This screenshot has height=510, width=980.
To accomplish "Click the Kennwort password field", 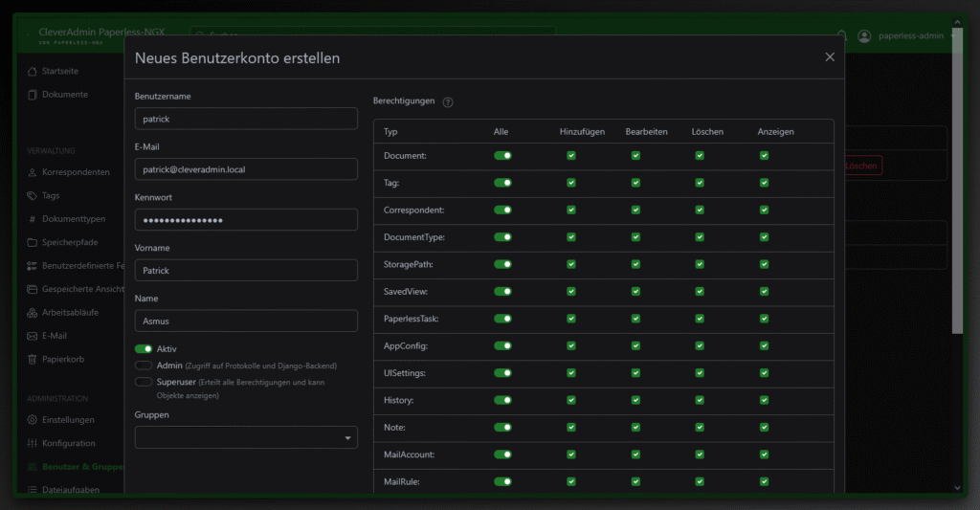I will click(246, 220).
